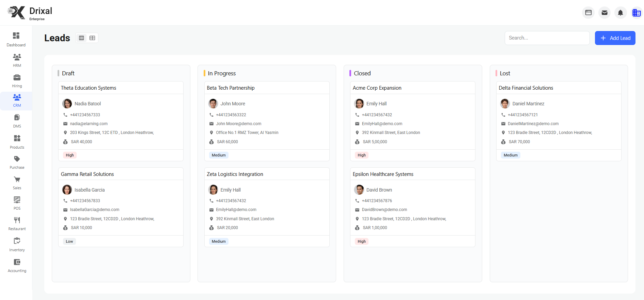Click the leads search field
Screen dimensions: 644x300
[x=547, y=38]
